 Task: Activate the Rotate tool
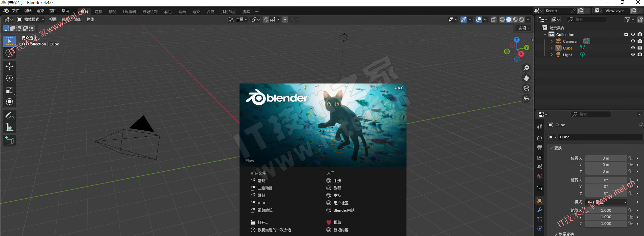[x=9, y=78]
